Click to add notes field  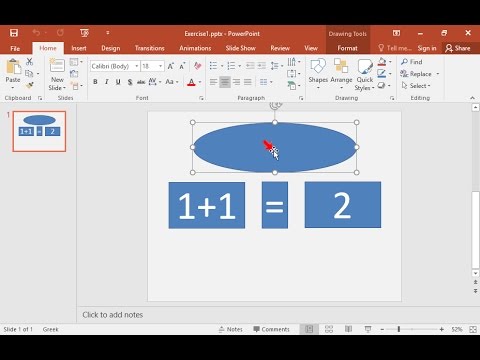[113, 315]
